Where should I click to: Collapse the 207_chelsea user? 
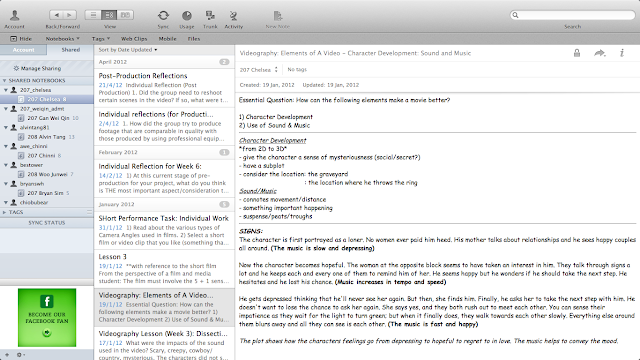(x=6, y=90)
